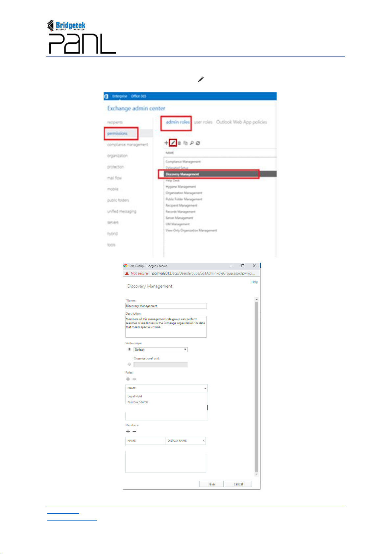Add a member with the Members plus icon
The image size is (392, 554).
point(128,432)
